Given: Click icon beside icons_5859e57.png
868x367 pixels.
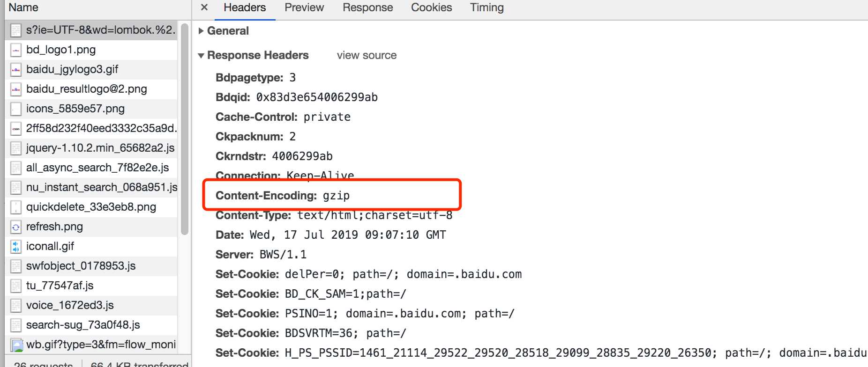Looking at the screenshot, I should (x=16, y=109).
